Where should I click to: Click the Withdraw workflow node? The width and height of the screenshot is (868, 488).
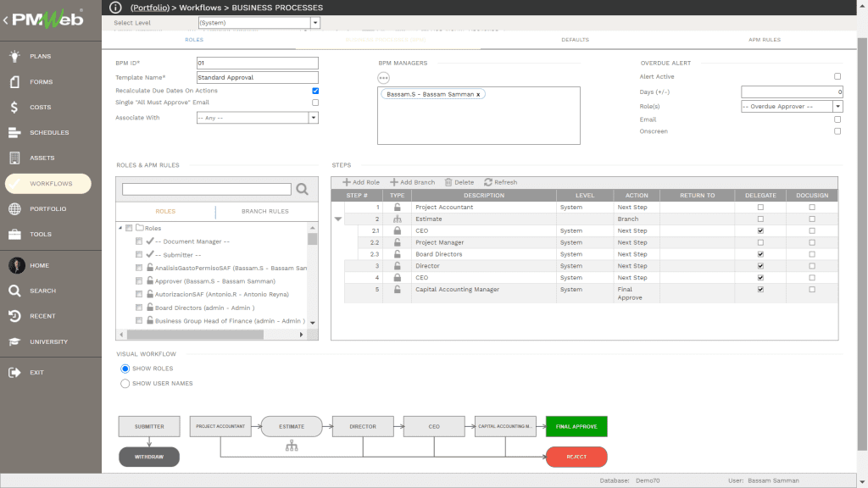pyautogui.click(x=149, y=457)
